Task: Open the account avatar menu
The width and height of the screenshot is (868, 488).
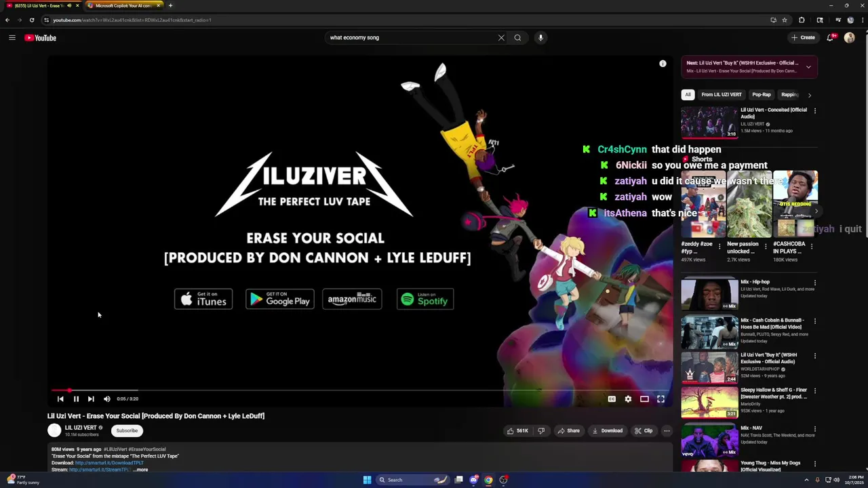Action: tap(850, 38)
